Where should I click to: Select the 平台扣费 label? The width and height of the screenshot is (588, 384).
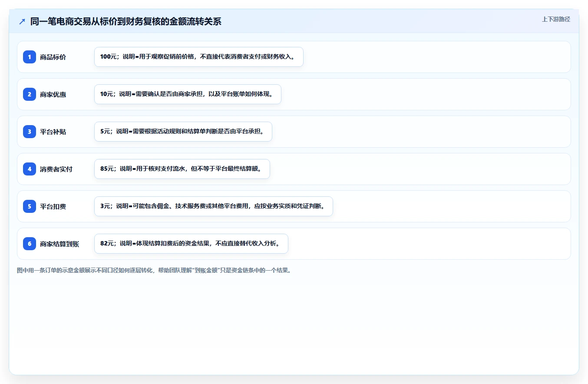coord(53,206)
